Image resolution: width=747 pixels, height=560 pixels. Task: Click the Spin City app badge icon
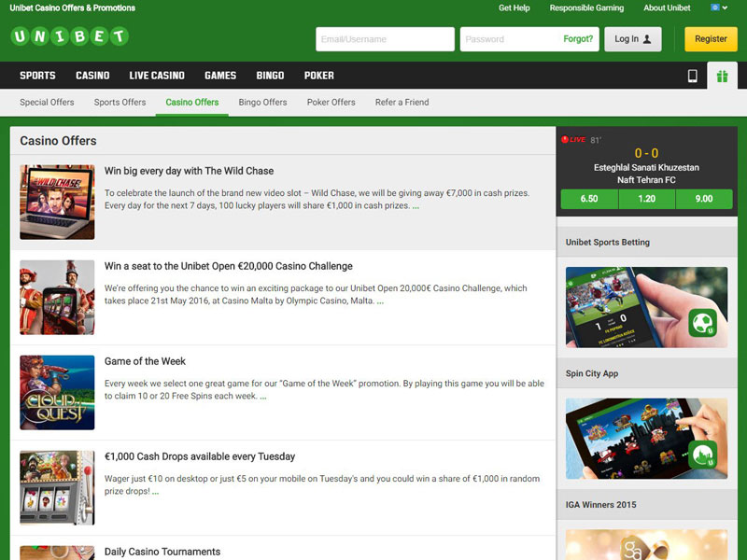[x=703, y=455]
